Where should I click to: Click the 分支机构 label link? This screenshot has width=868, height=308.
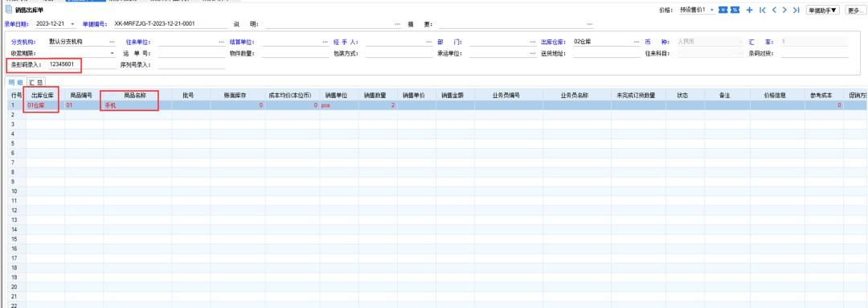pos(23,42)
